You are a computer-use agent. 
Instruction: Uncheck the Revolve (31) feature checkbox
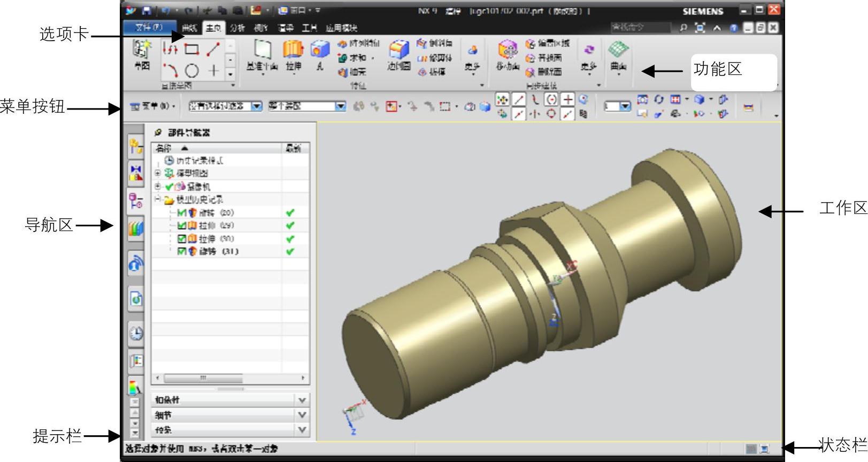pos(182,251)
